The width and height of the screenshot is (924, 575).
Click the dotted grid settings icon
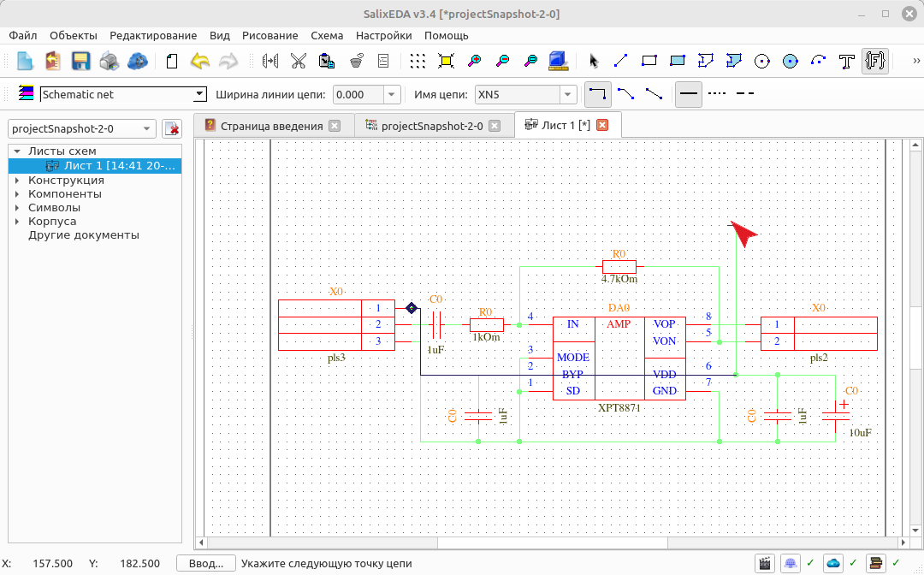tap(418, 61)
